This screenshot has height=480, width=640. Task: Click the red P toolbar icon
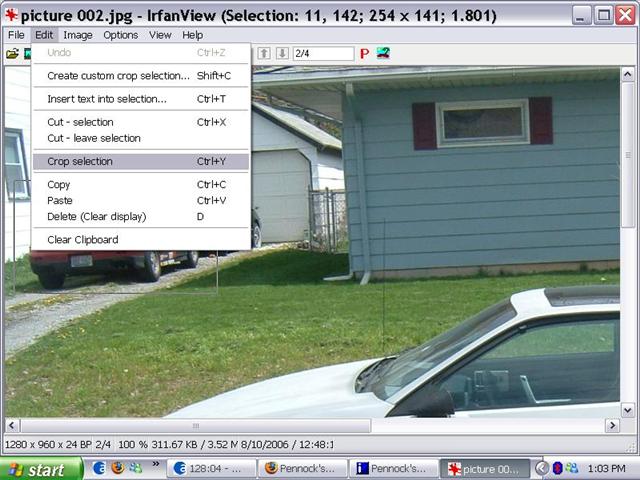point(364,53)
